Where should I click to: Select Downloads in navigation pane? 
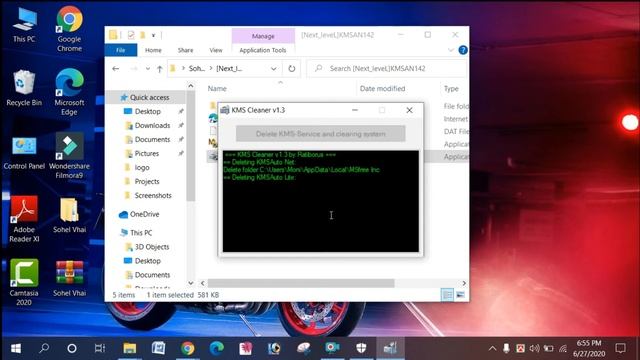click(152, 125)
